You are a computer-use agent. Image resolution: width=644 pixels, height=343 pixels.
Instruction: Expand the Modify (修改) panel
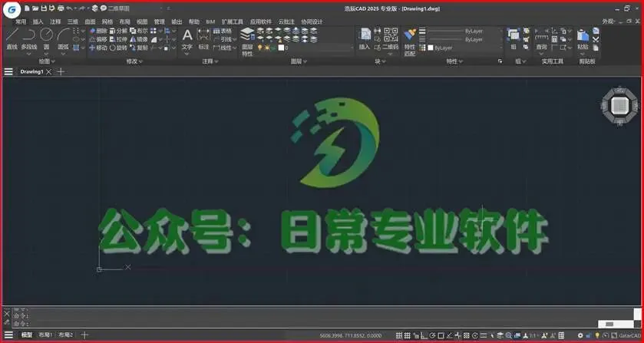click(x=134, y=61)
